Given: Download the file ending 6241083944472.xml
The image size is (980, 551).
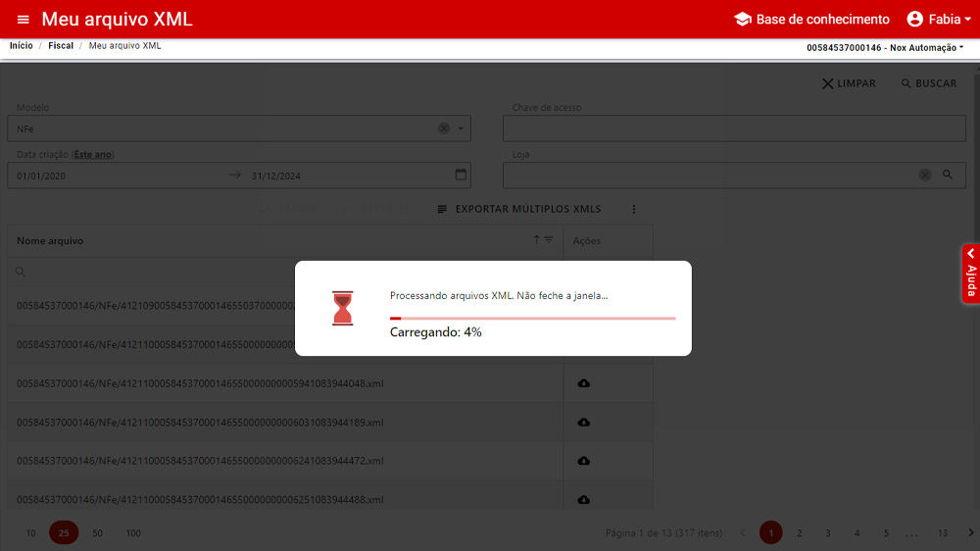Looking at the screenshot, I should click(x=584, y=461).
